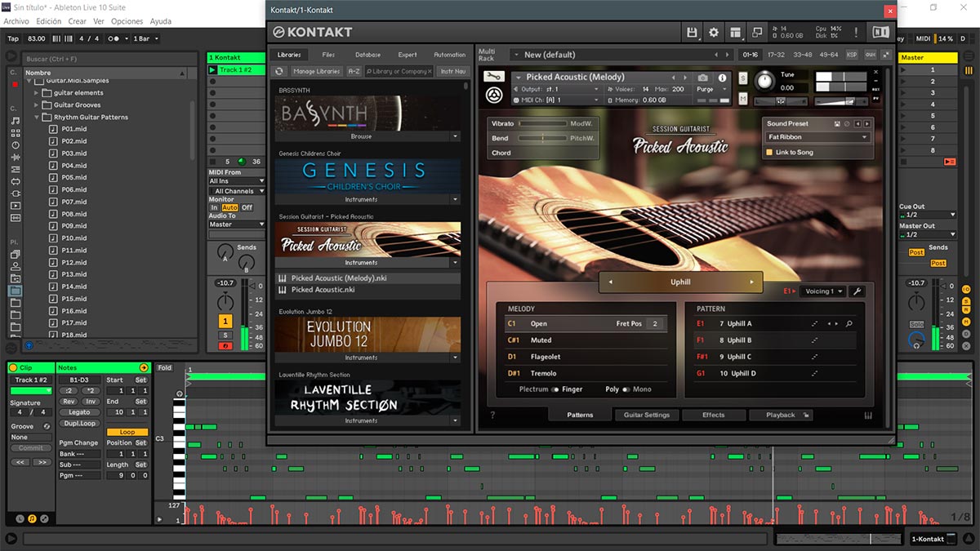Click Tap tempo button
Viewport: 980px width, 551px height.
13,38
